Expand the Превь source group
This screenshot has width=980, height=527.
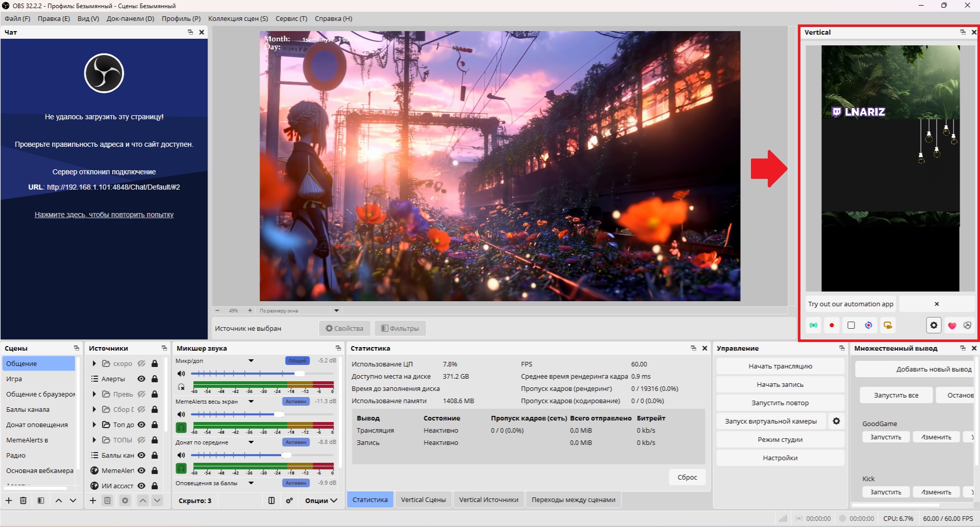pyautogui.click(x=94, y=394)
